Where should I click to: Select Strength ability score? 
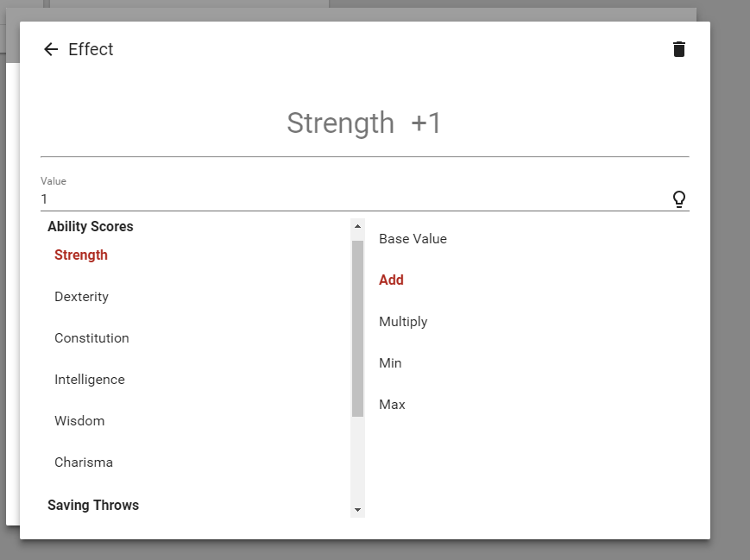pos(81,255)
